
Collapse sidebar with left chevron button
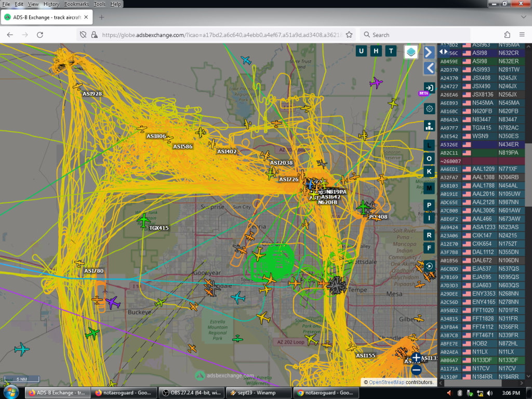tap(429, 69)
